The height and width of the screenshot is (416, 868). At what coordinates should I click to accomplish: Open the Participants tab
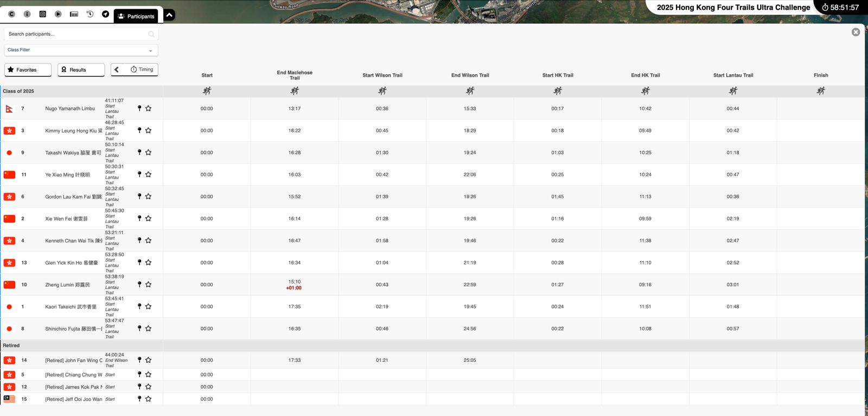click(136, 16)
